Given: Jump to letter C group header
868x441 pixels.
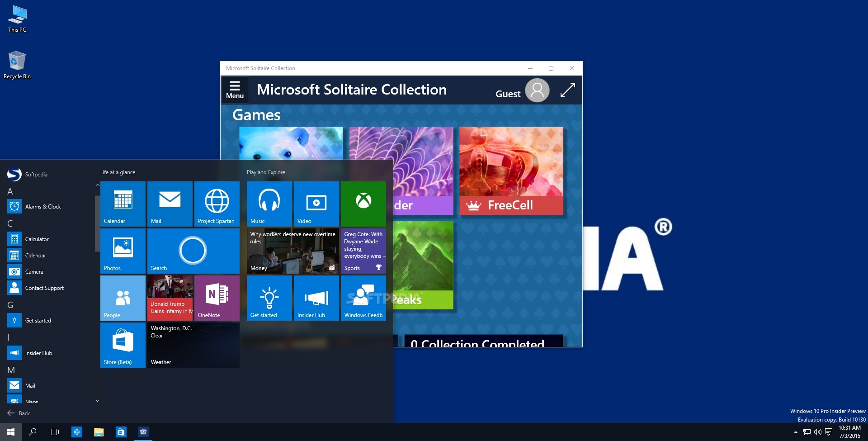Looking at the screenshot, I should (x=10, y=223).
